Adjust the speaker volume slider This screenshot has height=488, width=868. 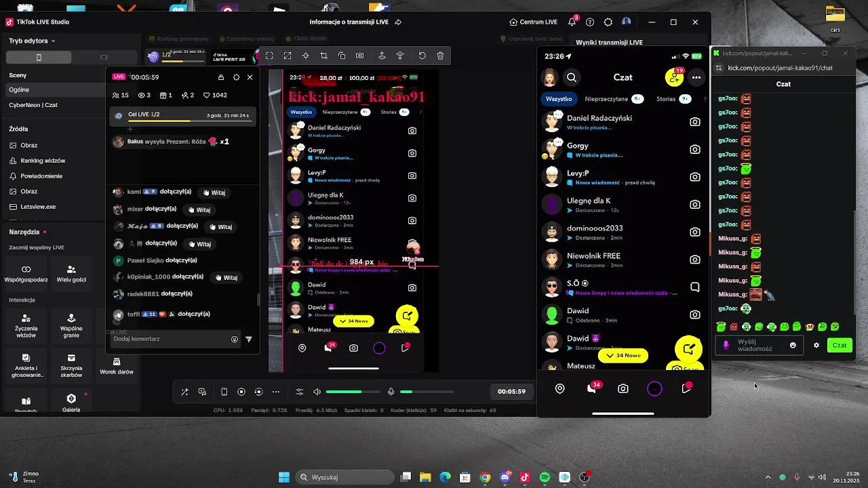[353, 392]
